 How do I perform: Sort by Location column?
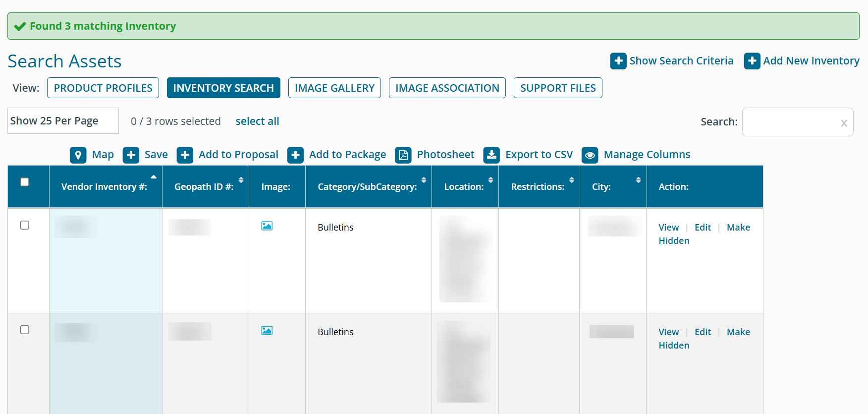click(465, 187)
